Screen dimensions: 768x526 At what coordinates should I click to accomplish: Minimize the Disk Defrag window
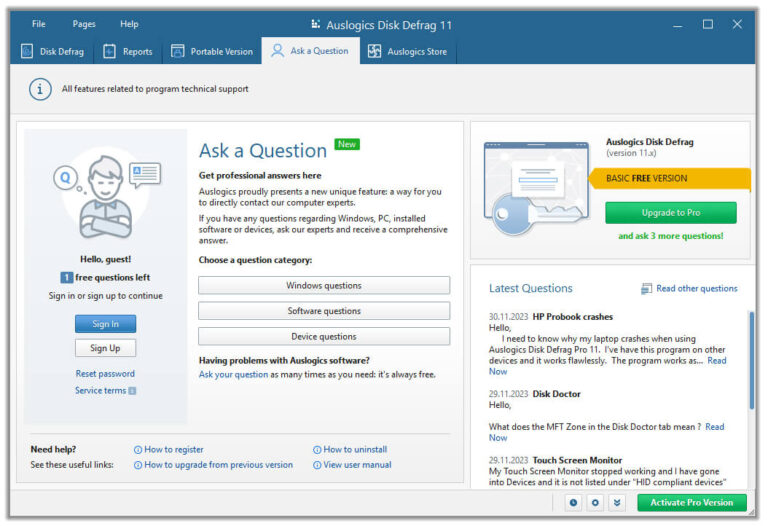point(677,24)
